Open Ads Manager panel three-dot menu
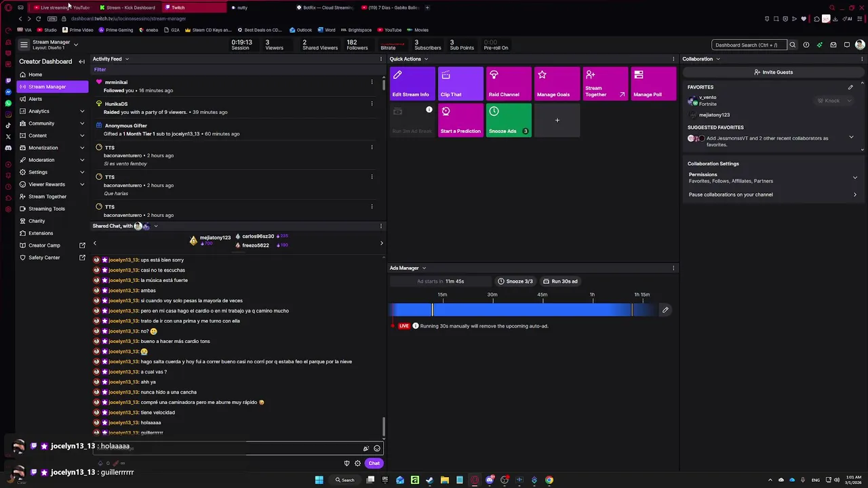The image size is (868, 488). pyautogui.click(x=673, y=268)
